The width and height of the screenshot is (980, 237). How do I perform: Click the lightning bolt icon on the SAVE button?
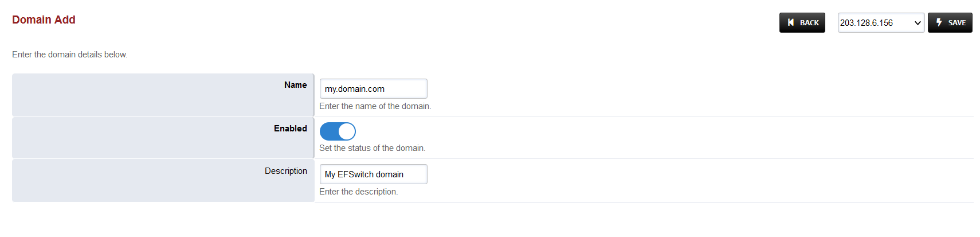(x=939, y=22)
